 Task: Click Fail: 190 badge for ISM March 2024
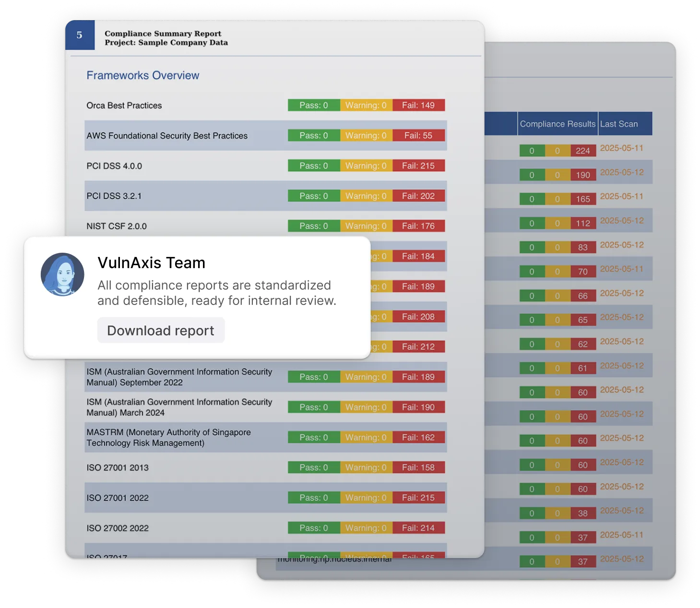pos(418,407)
